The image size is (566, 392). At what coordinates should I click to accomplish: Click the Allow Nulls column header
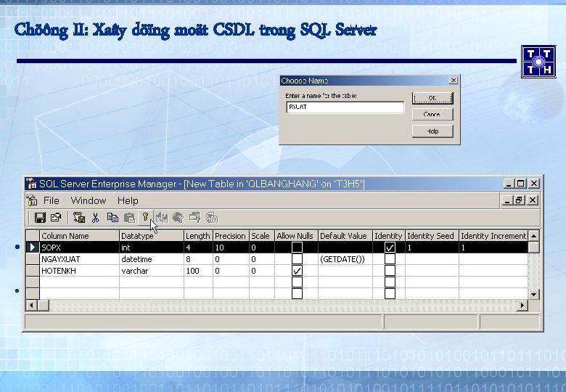click(x=296, y=236)
